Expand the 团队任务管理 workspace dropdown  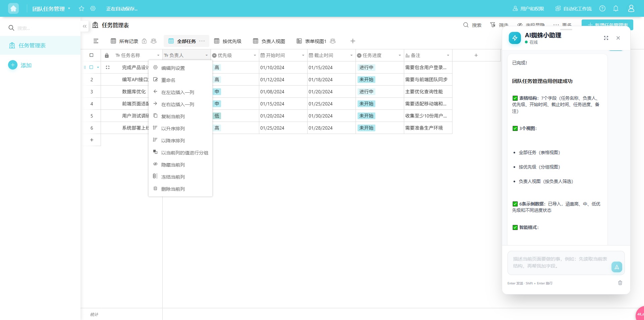pyautogui.click(x=69, y=9)
